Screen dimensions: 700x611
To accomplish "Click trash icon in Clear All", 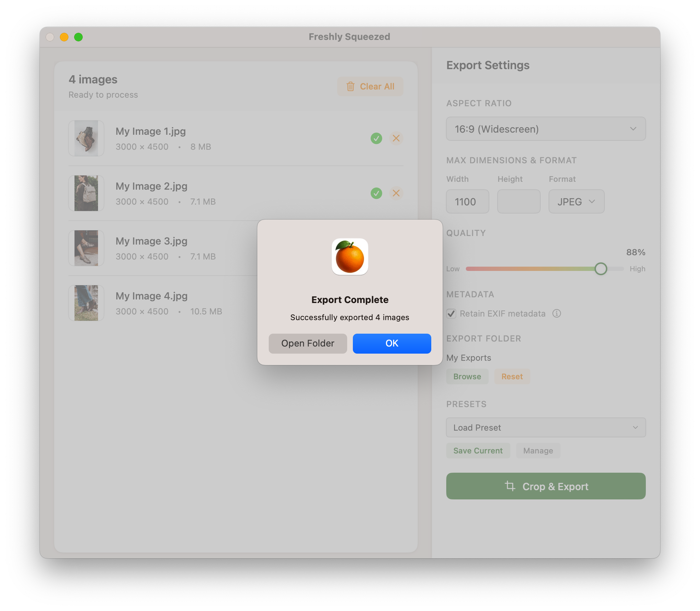I will [x=350, y=86].
